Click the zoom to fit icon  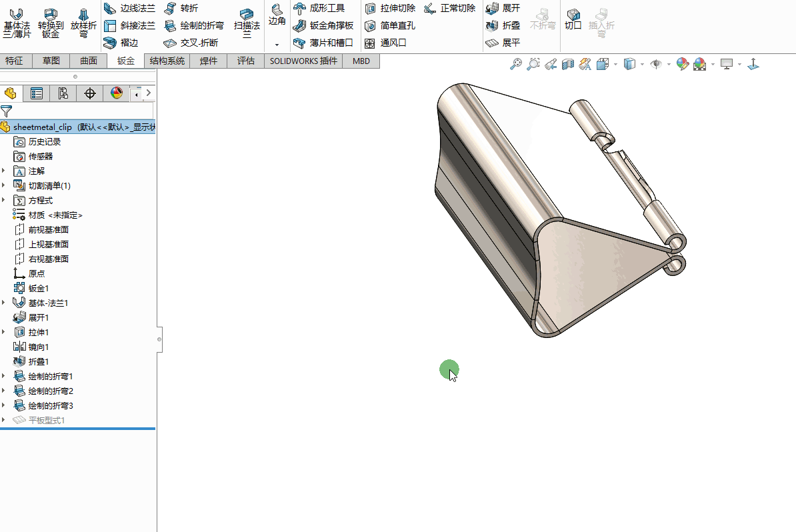point(516,64)
